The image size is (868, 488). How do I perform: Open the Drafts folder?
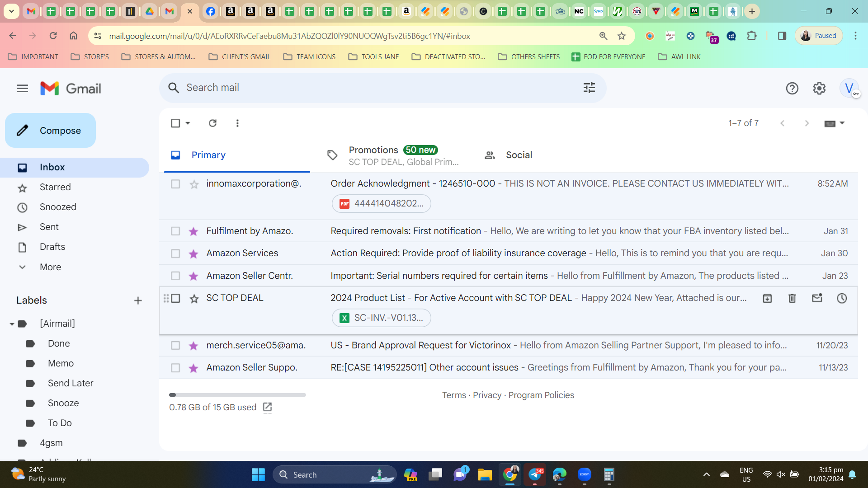click(52, 247)
